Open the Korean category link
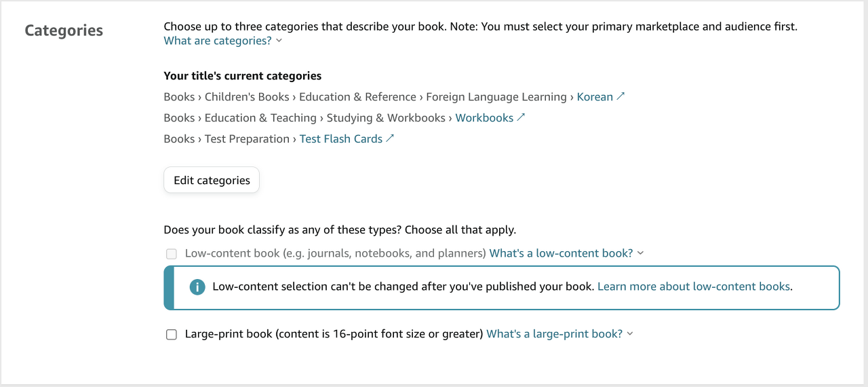Screen dimensions: 868x387 coord(595,97)
